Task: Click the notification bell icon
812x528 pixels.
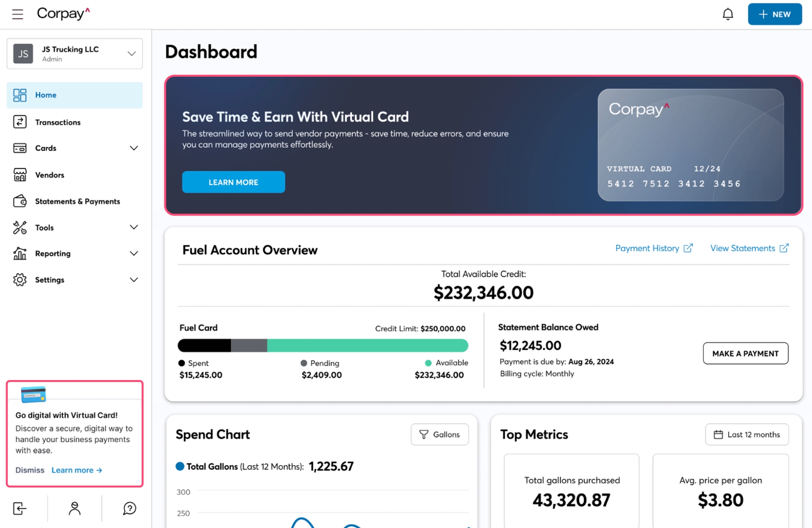Action: 728,14
